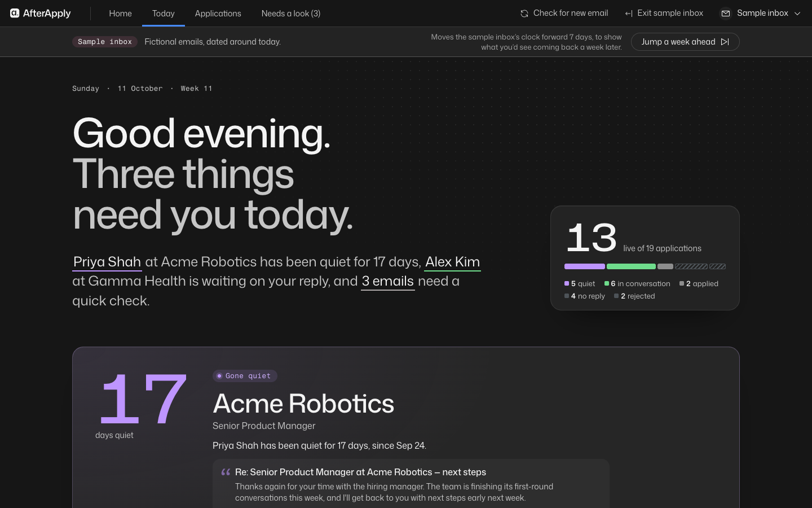Click the 4 no reply legend item
Screen dimensions: 812x508
pyautogui.click(x=585, y=296)
